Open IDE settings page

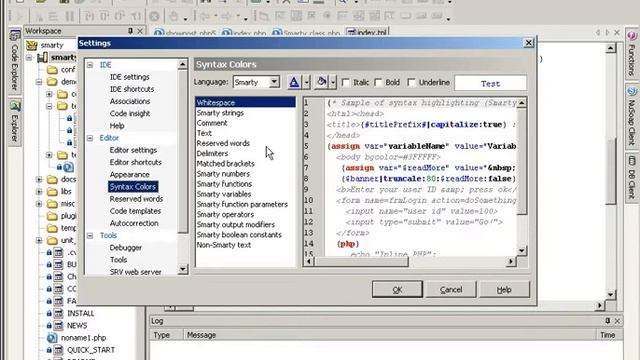(x=129, y=77)
